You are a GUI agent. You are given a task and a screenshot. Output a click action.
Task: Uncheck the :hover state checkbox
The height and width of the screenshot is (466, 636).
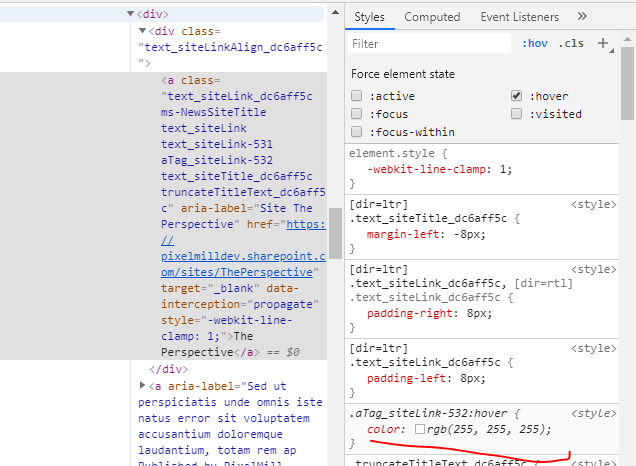point(516,96)
